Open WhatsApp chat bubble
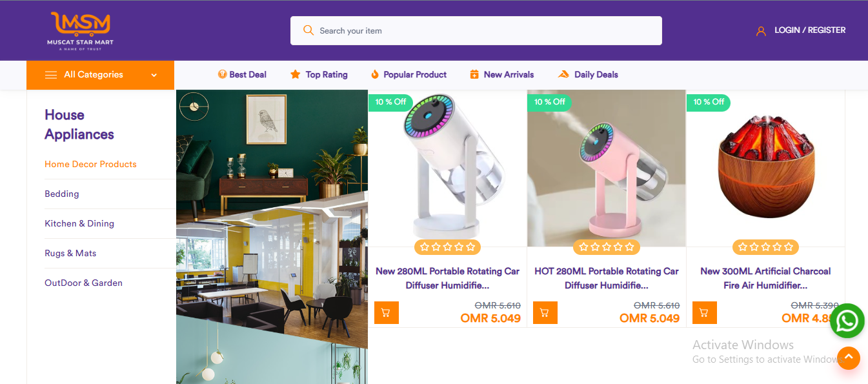 (847, 321)
